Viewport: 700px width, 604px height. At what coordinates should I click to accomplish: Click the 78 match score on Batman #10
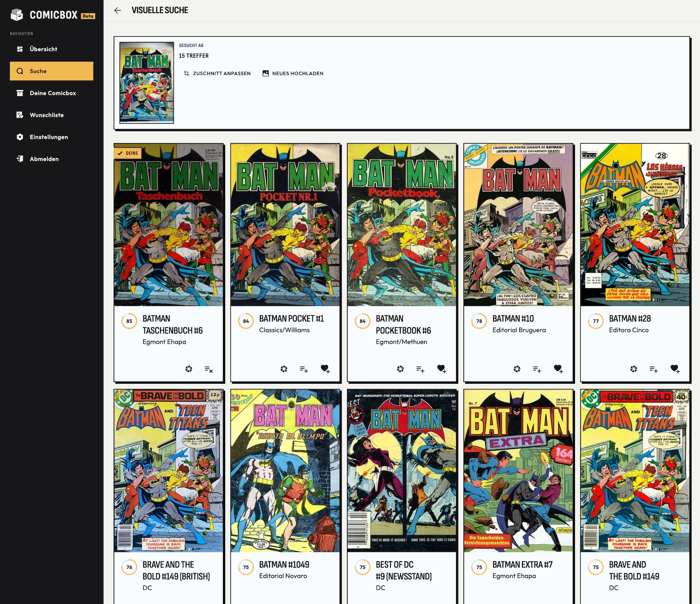click(x=479, y=321)
